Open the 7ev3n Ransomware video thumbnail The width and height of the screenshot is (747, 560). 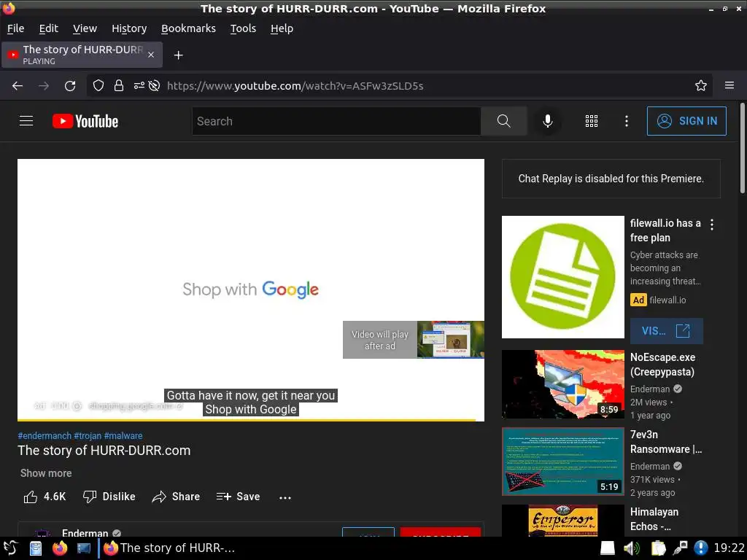tap(563, 462)
